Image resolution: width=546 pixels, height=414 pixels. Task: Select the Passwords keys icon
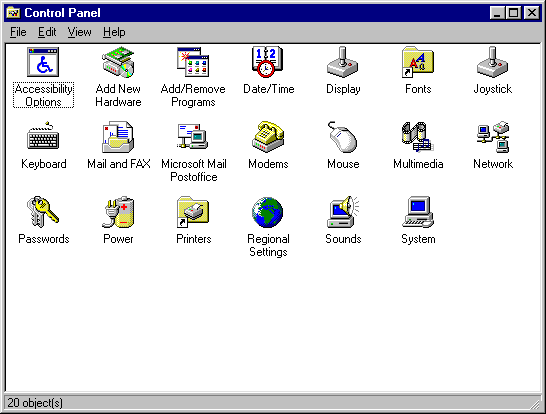click(x=43, y=212)
